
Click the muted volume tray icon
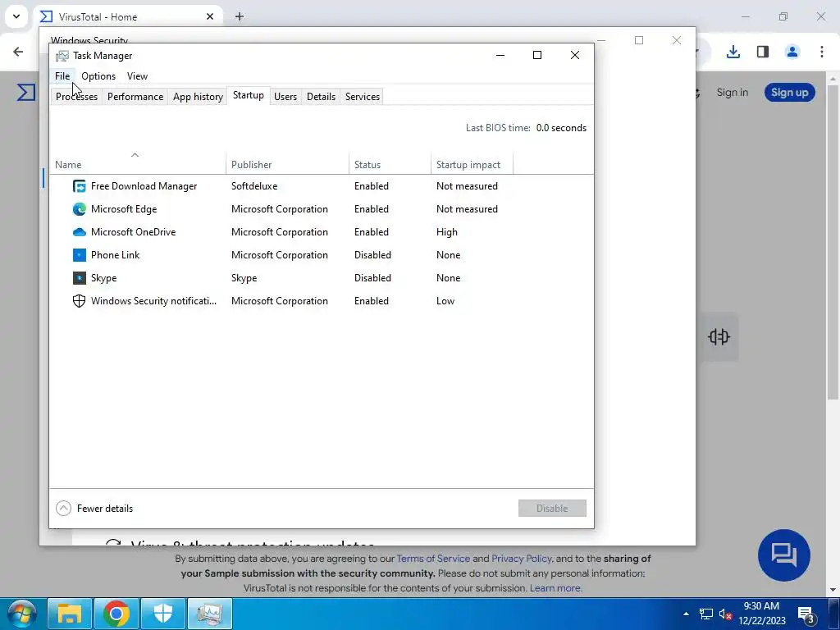point(725,614)
